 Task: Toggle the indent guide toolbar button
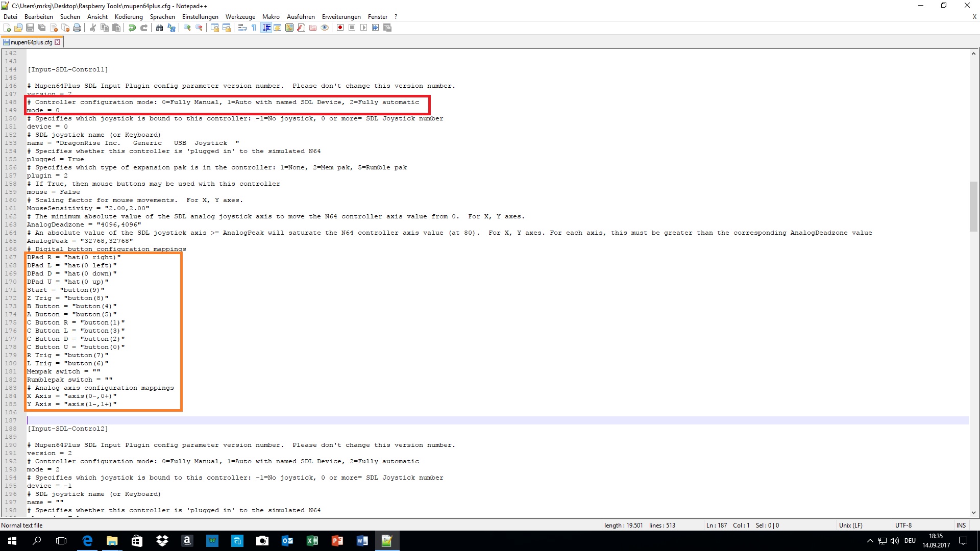click(x=266, y=28)
